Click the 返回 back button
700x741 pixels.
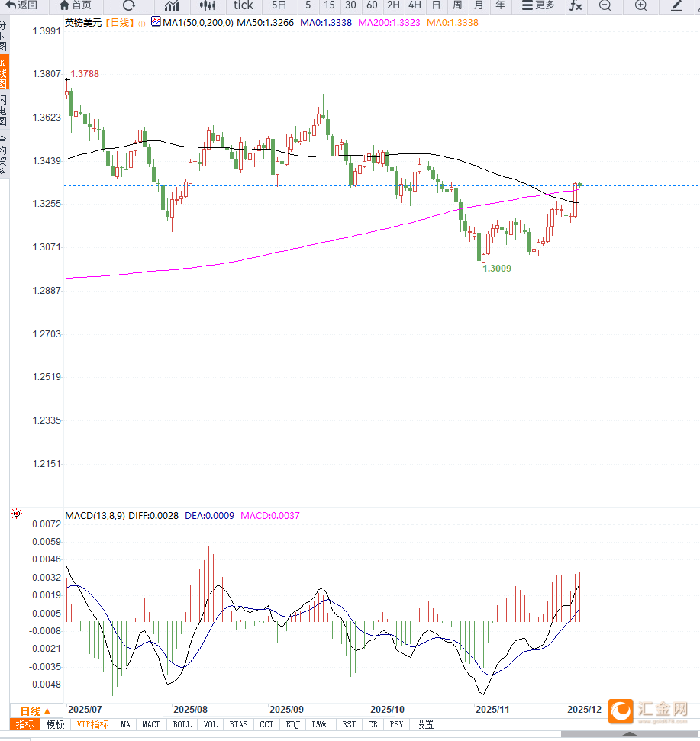(x=21, y=5)
